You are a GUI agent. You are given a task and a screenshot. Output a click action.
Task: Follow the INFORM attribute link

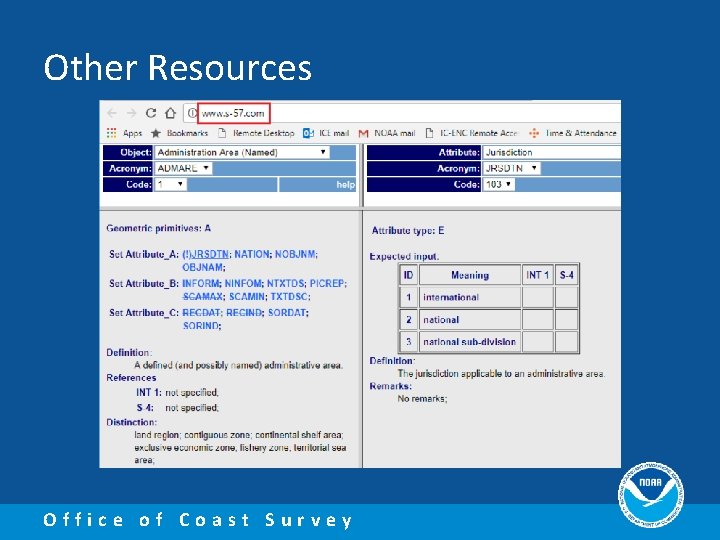click(200, 284)
